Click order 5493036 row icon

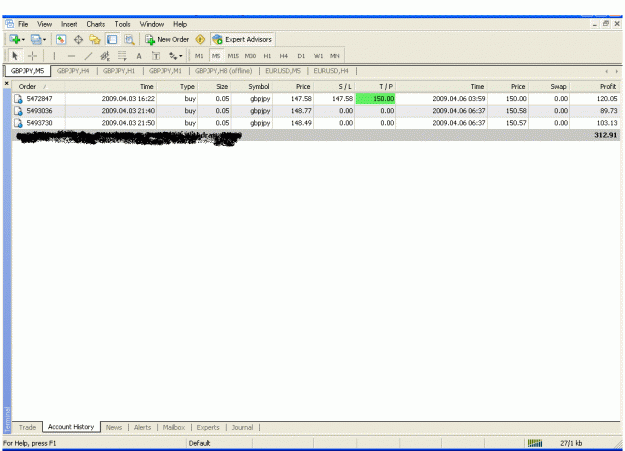pos(18,111)
